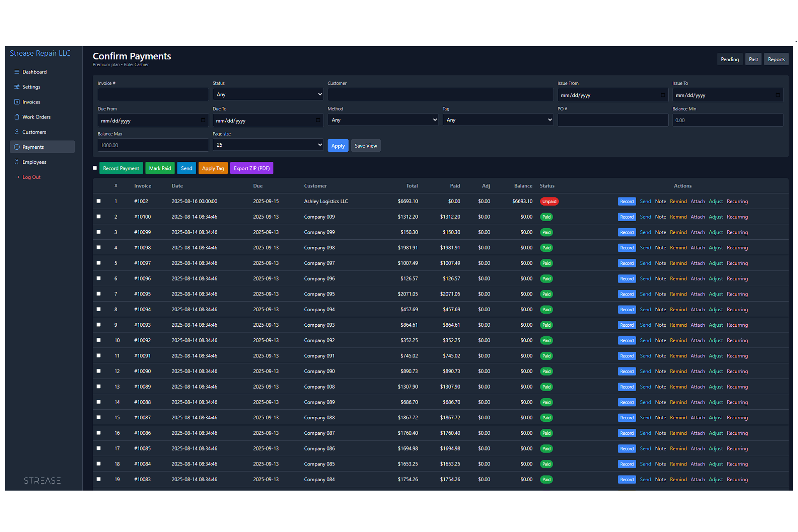The image size is (798, 532).
Task: Switch to the Past tab
Action: tap(753, 59)
